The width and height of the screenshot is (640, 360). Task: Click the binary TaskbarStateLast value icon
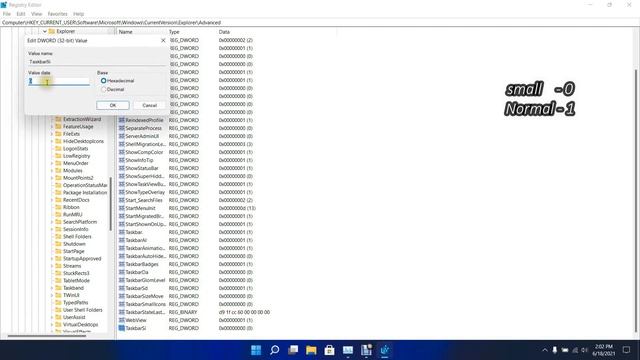click(121, 312)
